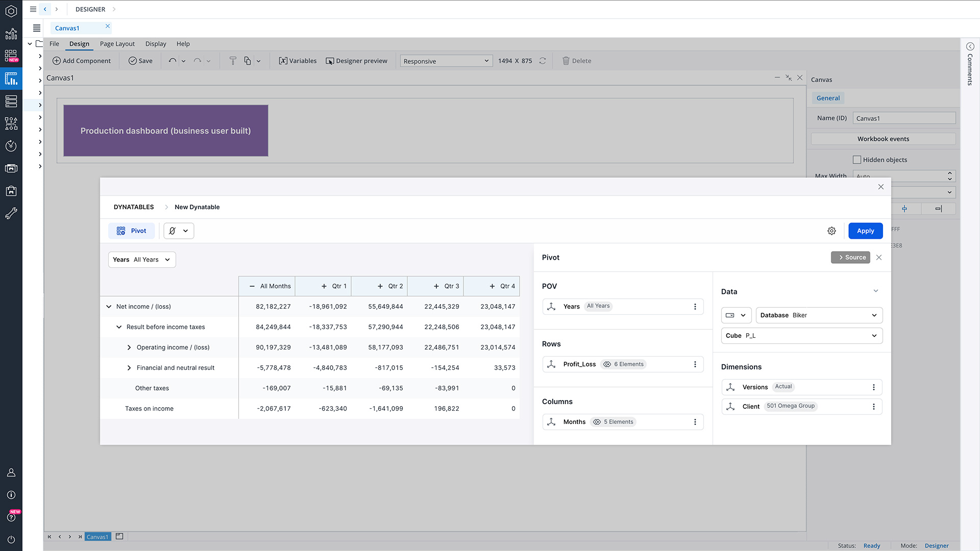
Task: Launch Designer preview
Action: pos(356,61)
